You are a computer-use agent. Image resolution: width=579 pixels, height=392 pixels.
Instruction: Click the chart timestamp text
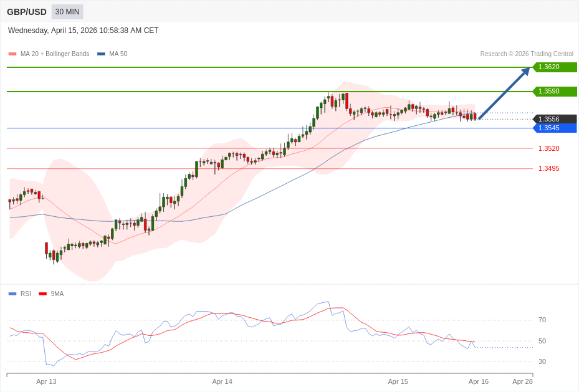pyautogui.click(x=84, y=31)
